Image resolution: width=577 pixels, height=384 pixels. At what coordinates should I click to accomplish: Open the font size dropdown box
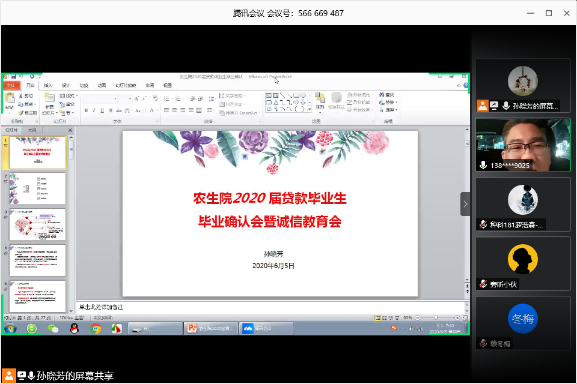coord(126,99)
